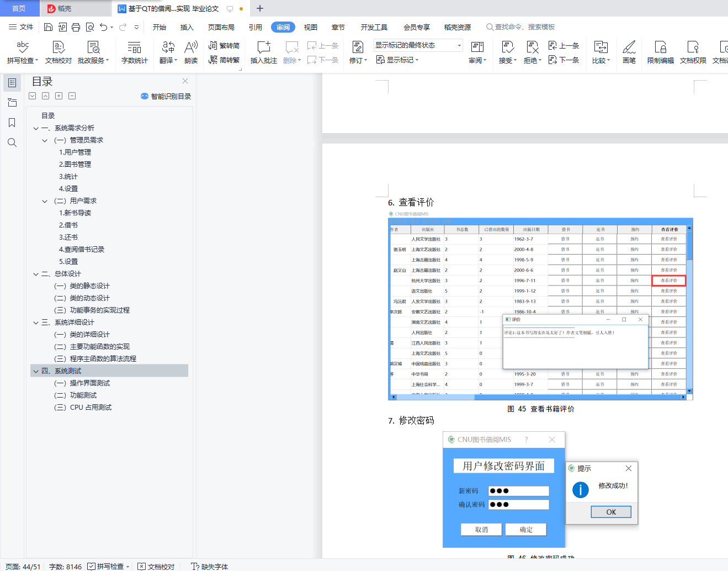Viewport: 728px width, 571px height.
Task: Click 智能识别目录 smart outline recognition
Action: (166, 96)
